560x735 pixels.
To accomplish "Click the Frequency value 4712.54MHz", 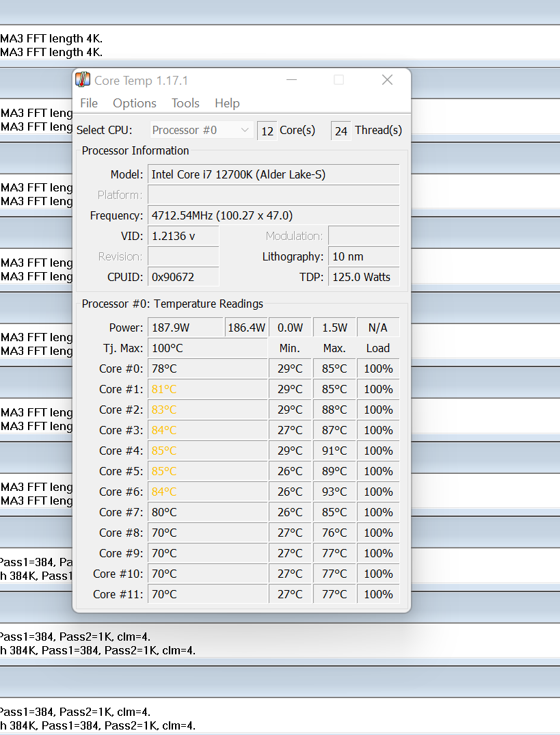I will (x=274, y=215).
